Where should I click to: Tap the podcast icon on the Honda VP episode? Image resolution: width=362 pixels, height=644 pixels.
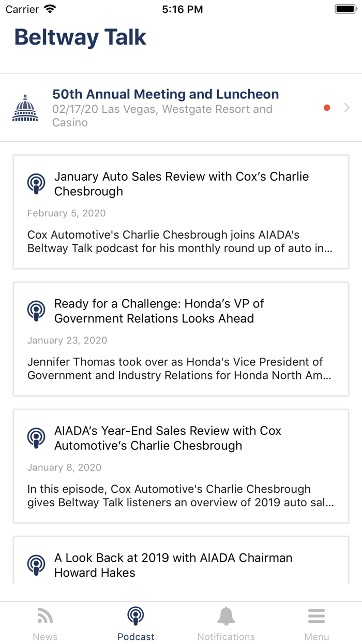pyautogui.click(x=36, y=310)
